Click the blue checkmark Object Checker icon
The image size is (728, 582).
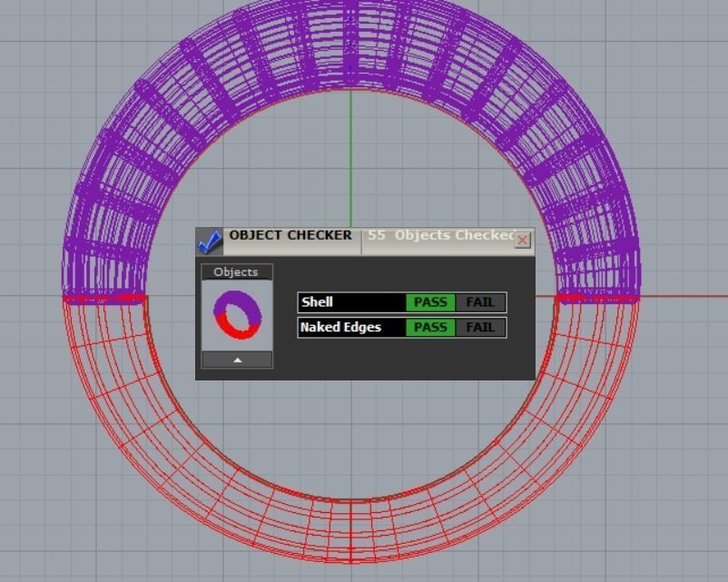(210, 242)
